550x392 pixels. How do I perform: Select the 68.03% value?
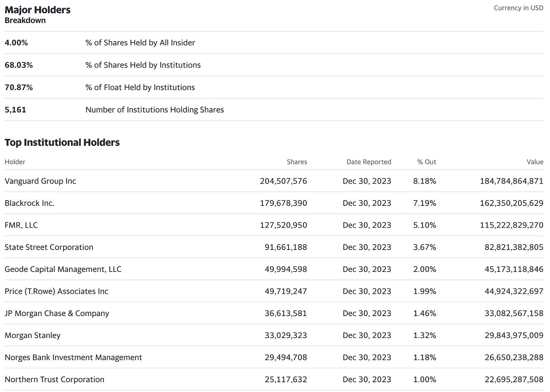19,65
